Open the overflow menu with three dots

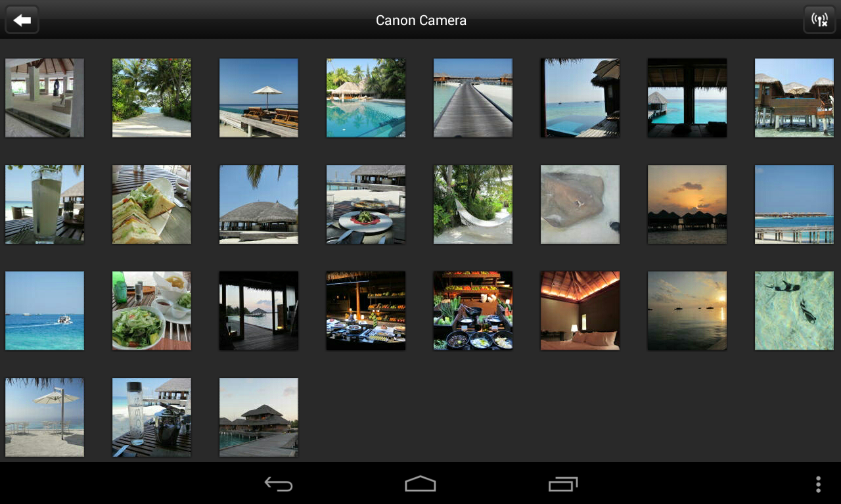pos(817,483)
